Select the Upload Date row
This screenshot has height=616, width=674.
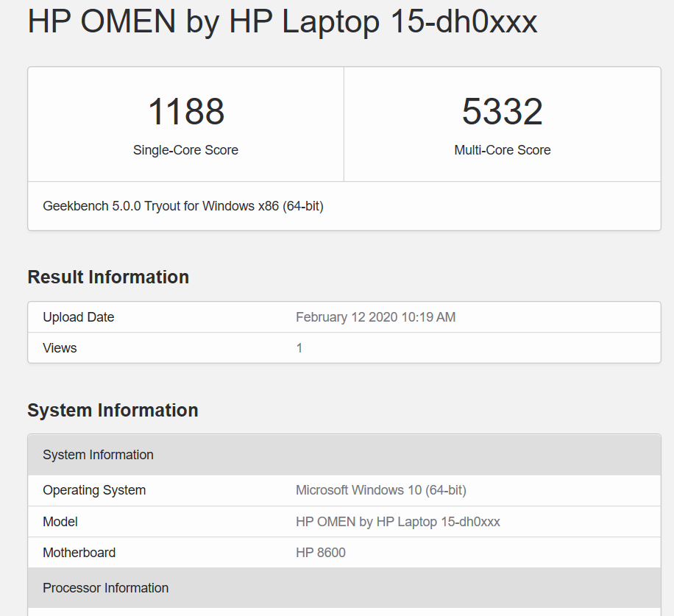pos(344,317)
